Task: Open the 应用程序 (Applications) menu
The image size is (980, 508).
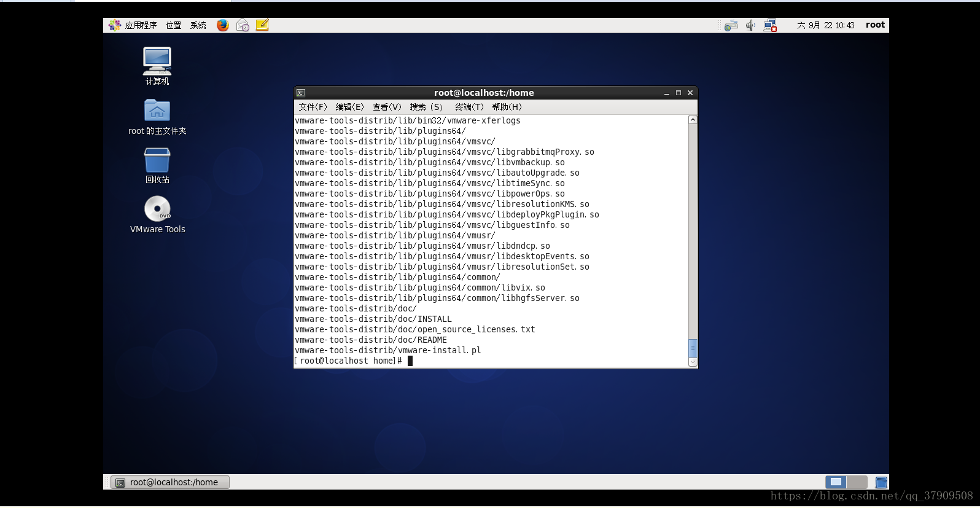Action: point(133,25)
